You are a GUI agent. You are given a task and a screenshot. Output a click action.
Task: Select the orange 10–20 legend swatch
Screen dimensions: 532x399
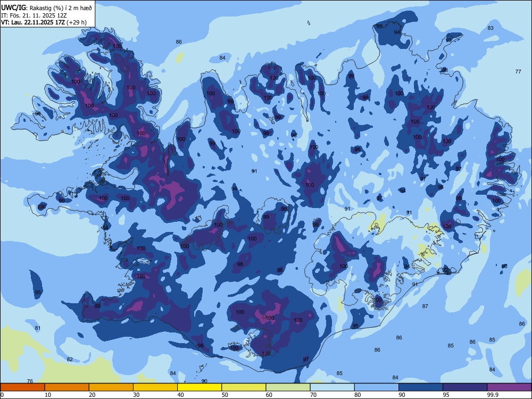tap(67, 387)
